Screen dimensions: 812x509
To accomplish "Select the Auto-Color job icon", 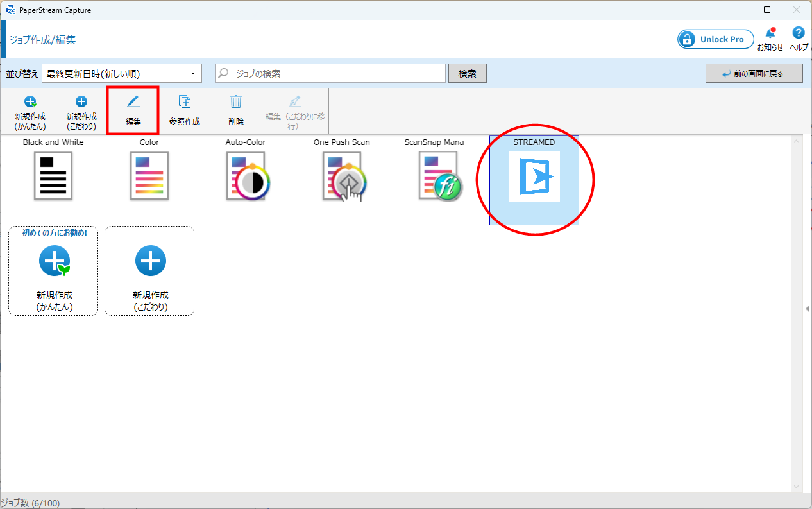I will point(246,175).
